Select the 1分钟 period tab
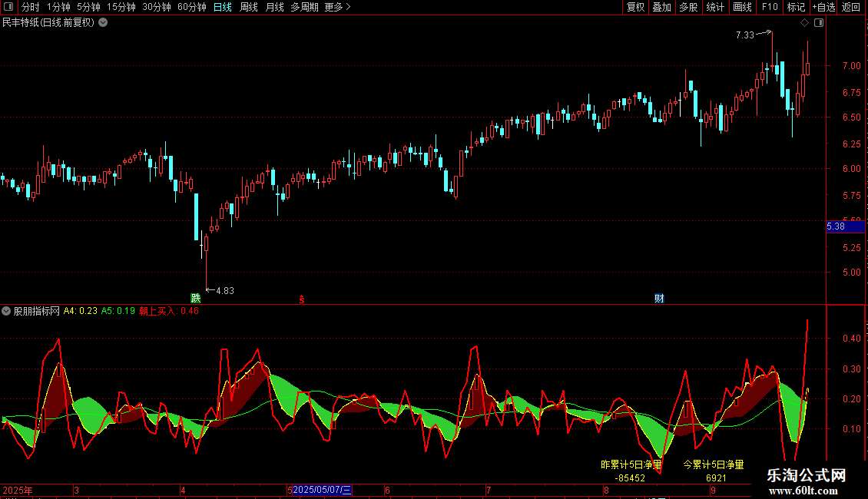868x499 pixels. click(x=58, y=7)
